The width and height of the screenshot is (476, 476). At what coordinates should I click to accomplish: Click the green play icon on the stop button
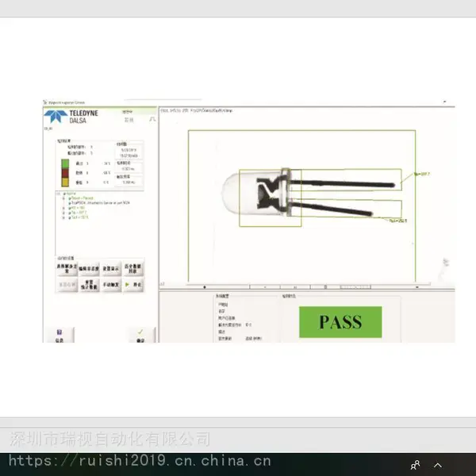pyautogui.click(x=128, y=285)
